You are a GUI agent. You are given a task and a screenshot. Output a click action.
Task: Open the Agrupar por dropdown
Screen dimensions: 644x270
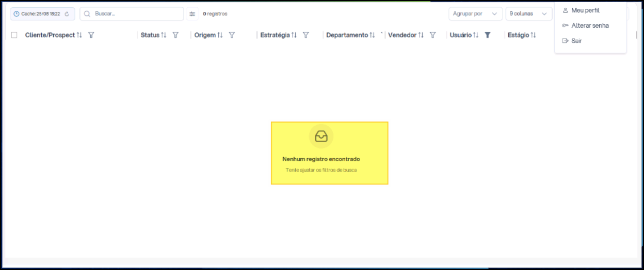click(x=475, y=14)
